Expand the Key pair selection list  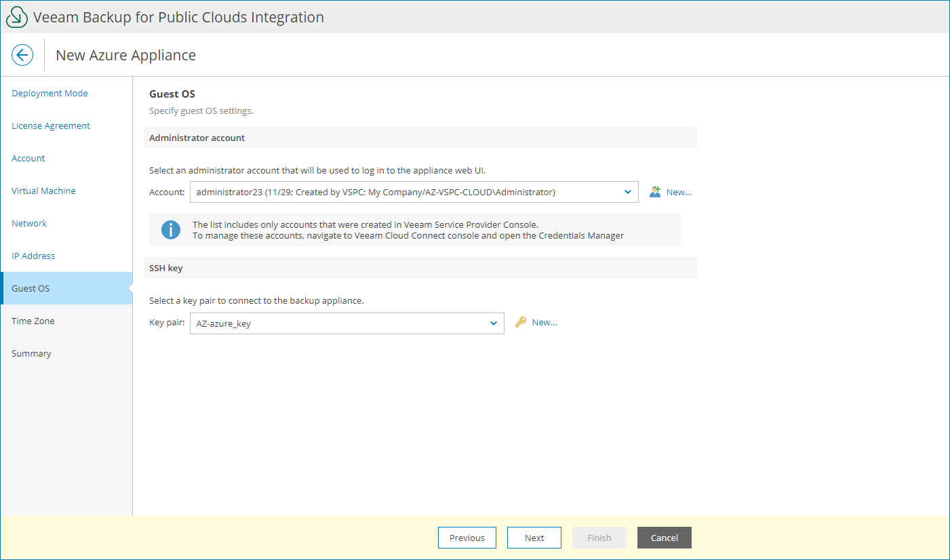(x=494, y=323)
